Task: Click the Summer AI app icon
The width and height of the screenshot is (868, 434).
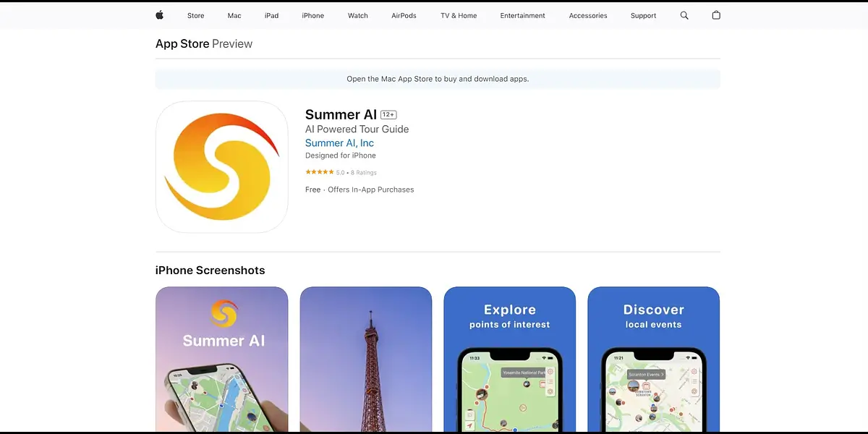Action: click(x=221, y=166)
